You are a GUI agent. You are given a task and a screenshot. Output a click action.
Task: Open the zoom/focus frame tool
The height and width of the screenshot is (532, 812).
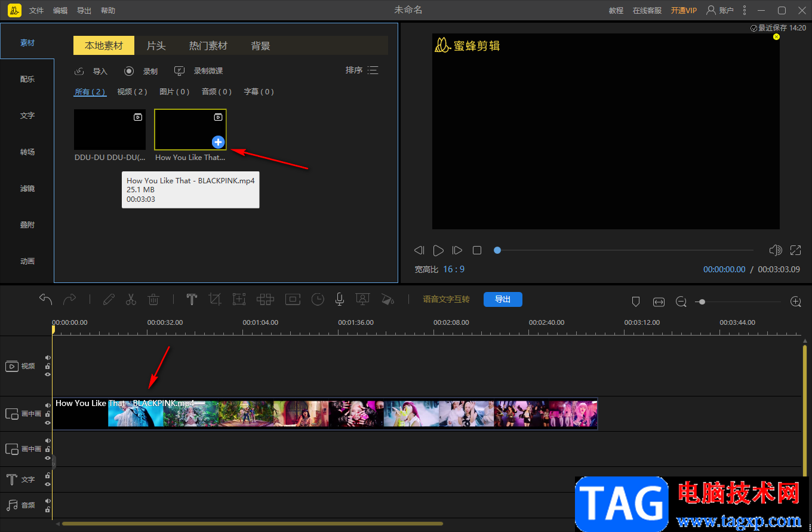click(239, 299)
